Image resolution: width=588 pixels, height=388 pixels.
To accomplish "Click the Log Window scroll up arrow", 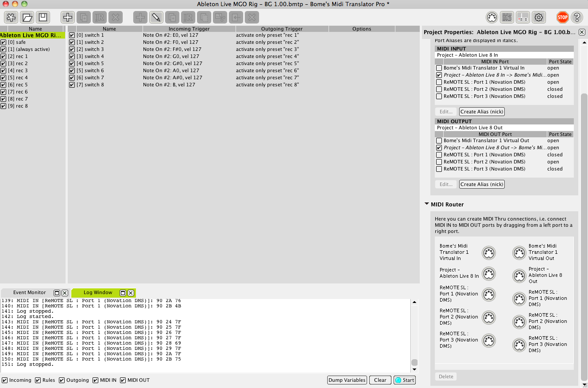I will (x=414, y=302).
